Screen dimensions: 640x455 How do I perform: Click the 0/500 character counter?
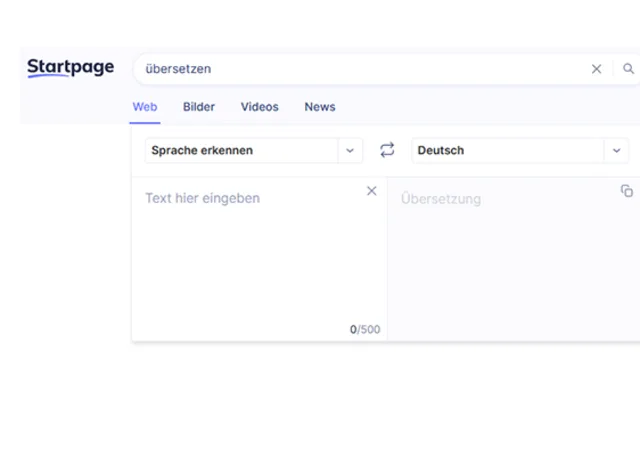click(365, 329)
